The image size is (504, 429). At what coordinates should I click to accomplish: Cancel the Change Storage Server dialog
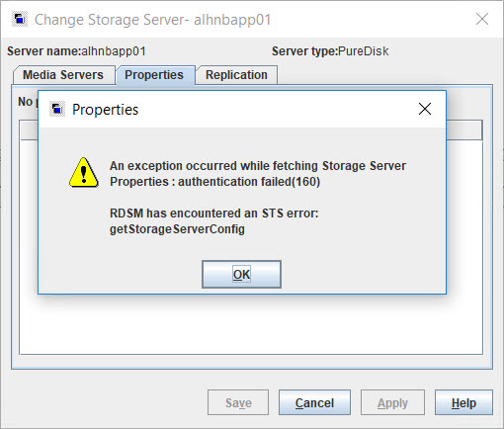pyautogui.click(x=314, y=402)
